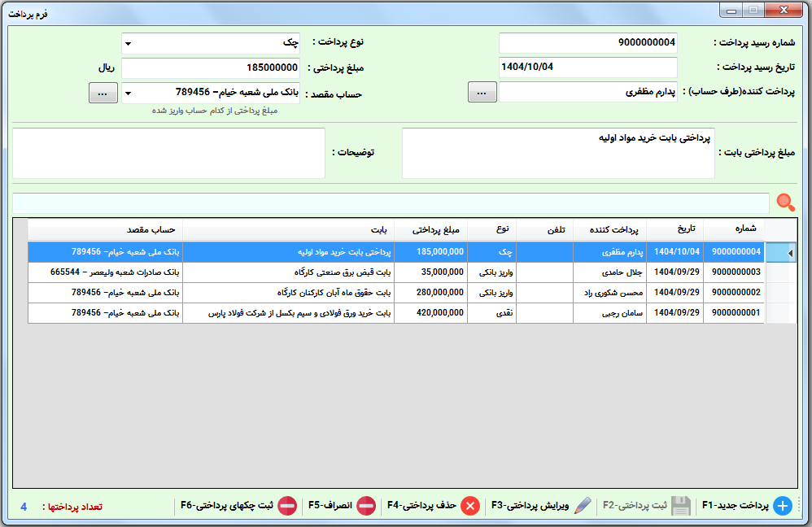The image size is (812, 527).
Task: Open the destination account dropdown arrow
Action: click(x=128, y=94)
